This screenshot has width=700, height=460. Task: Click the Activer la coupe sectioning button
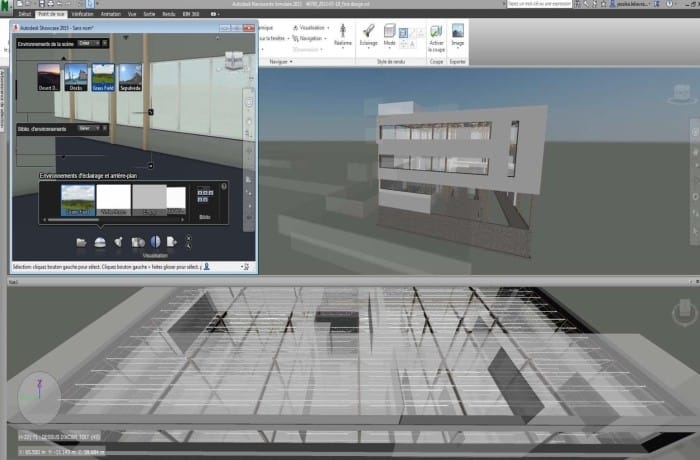(x=436, y=39)
